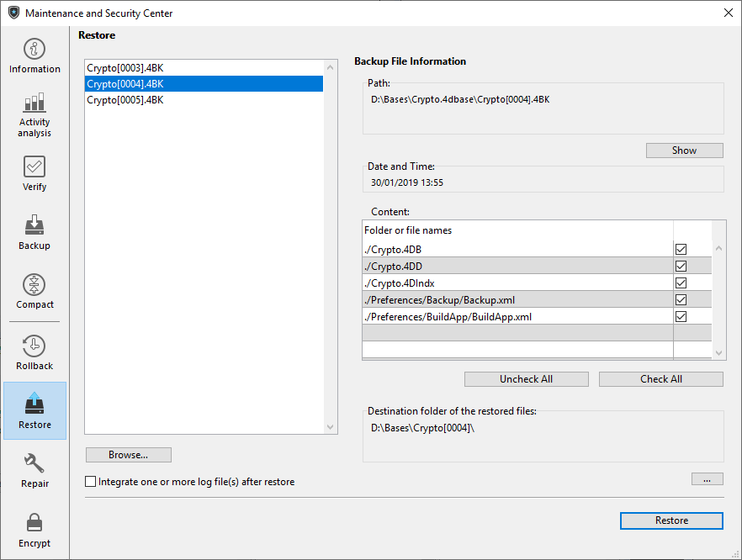Image resolution: width=742 pixels, height=560 pixels.
Task: Toggle the ./Preferences/Backup/Backup.xml checkbox
Action: 681,300
